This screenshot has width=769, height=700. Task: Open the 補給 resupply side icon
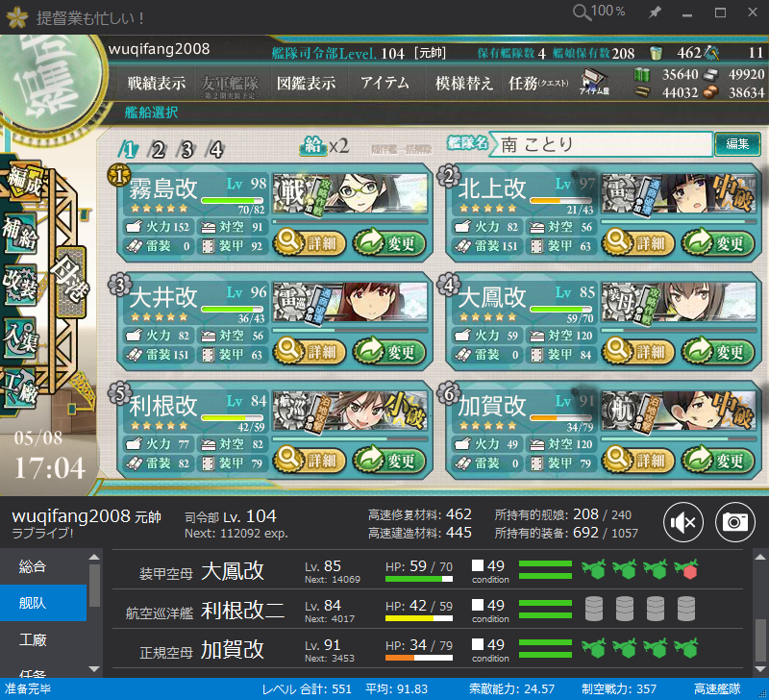[x=20, y=233]
